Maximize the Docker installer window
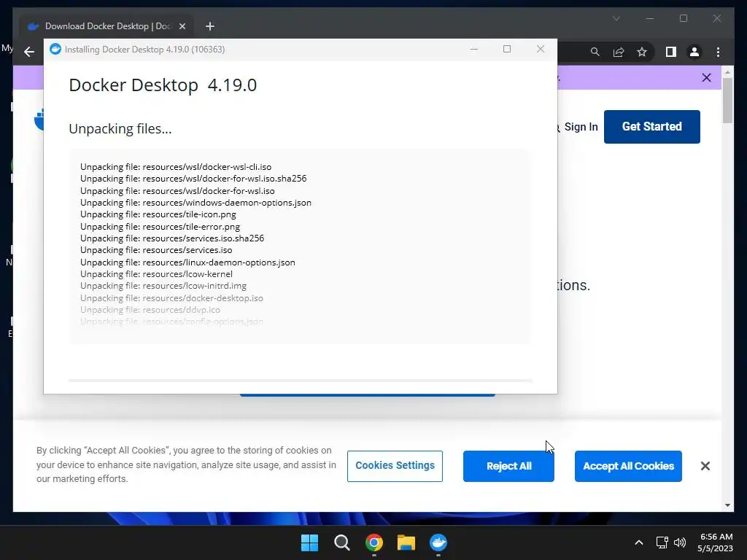This screenshot has width=747, height=560. (507, 49)
